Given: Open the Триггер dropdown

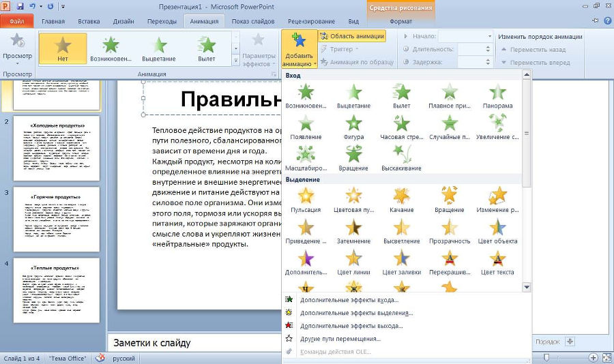Looking at the screenshot, I should (340, 49).
